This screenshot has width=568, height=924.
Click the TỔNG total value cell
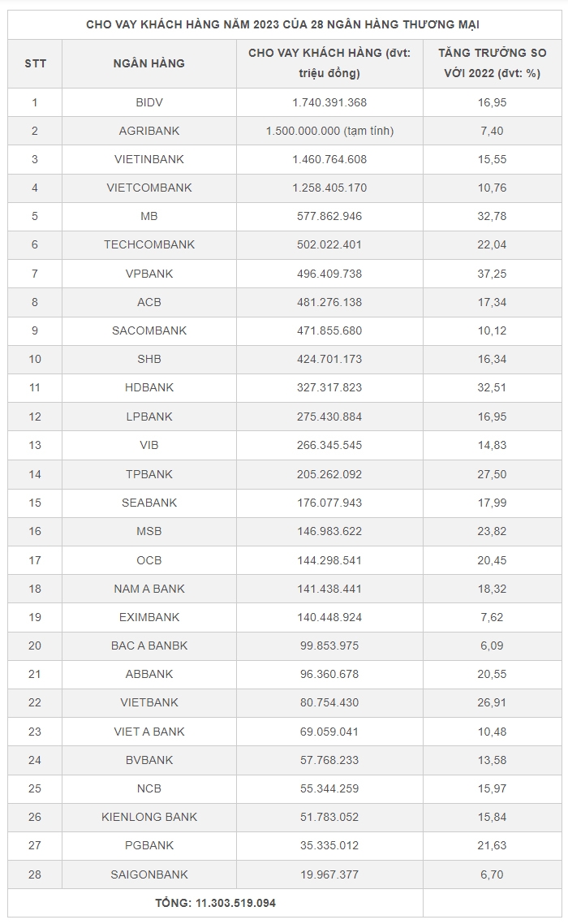(216, 903)
